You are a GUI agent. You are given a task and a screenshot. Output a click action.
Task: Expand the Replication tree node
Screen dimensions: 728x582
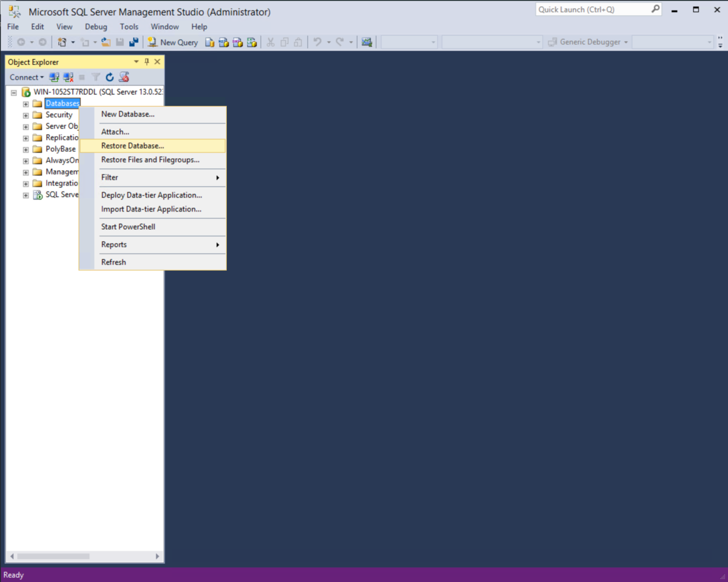coord(25,138)
